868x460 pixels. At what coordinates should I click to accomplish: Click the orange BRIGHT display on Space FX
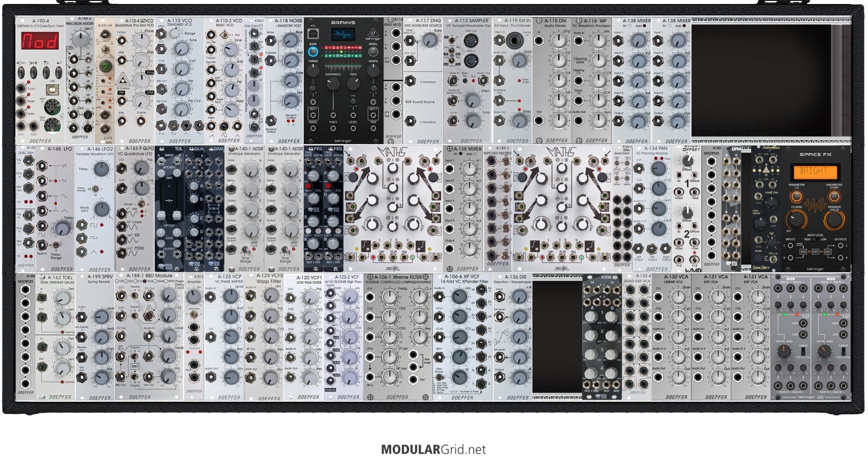coord(815,172)
